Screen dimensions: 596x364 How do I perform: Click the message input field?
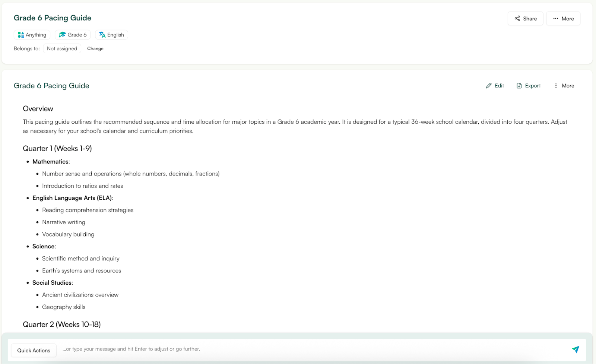tap(313, 349)
